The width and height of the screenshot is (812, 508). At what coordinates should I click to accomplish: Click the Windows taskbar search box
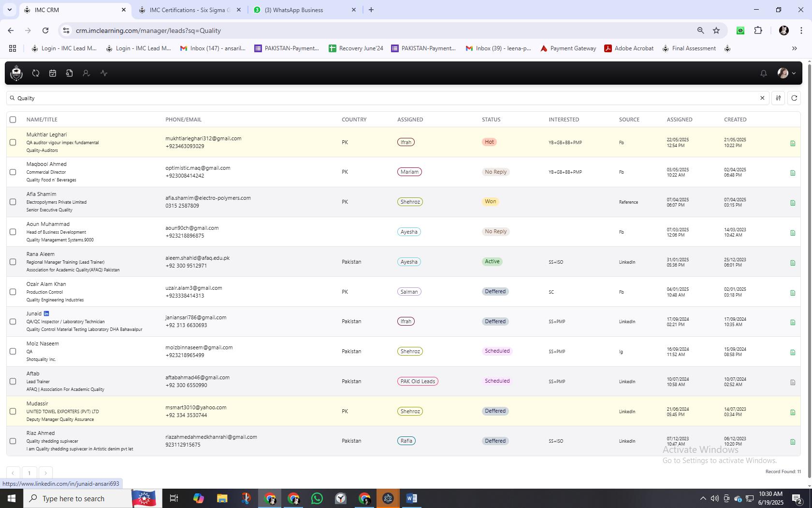[77, 498]
